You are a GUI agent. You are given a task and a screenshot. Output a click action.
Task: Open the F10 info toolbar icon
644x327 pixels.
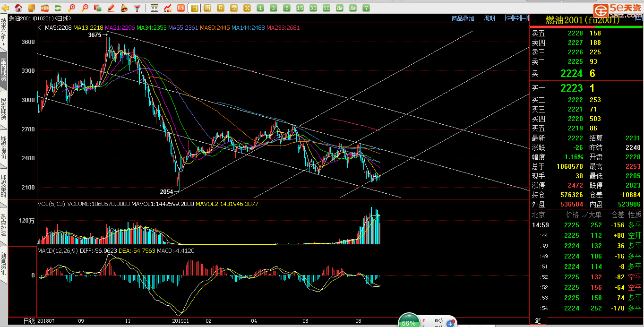45,8
